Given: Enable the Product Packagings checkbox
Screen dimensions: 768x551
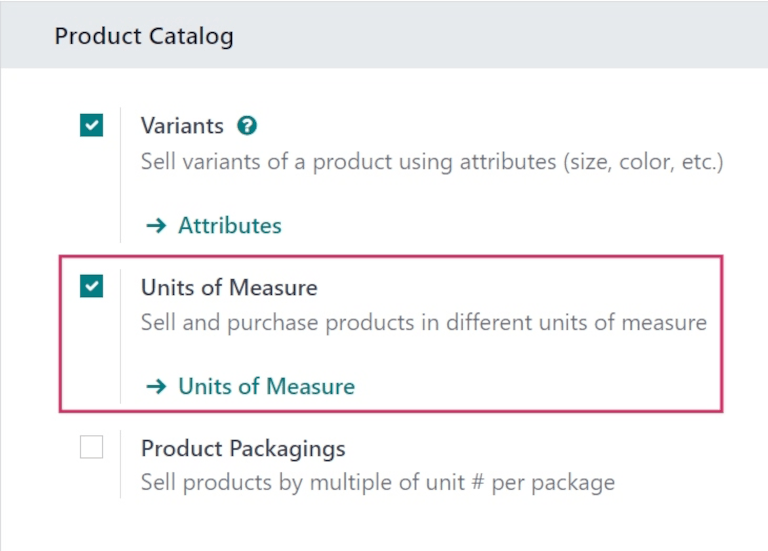Looking at the screenshot, I should 91,448.
